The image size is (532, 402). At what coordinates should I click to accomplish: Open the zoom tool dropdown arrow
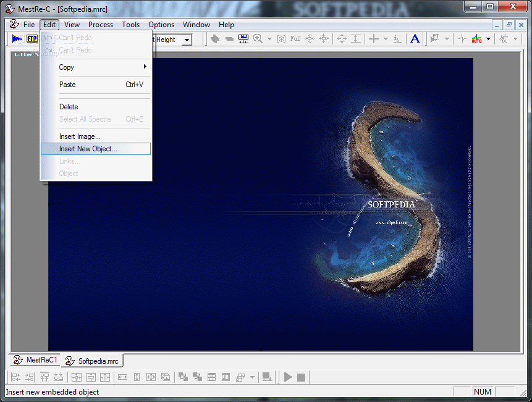[269, 39]
